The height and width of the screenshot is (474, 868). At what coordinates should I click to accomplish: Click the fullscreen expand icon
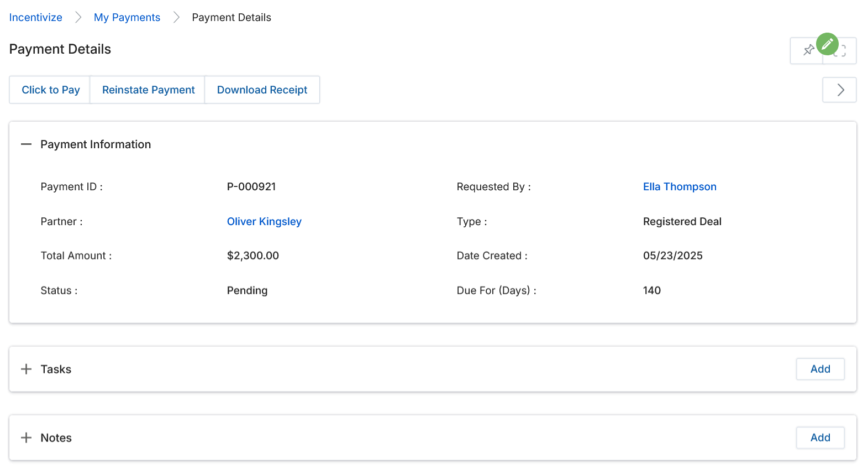[x=840, y=51]
